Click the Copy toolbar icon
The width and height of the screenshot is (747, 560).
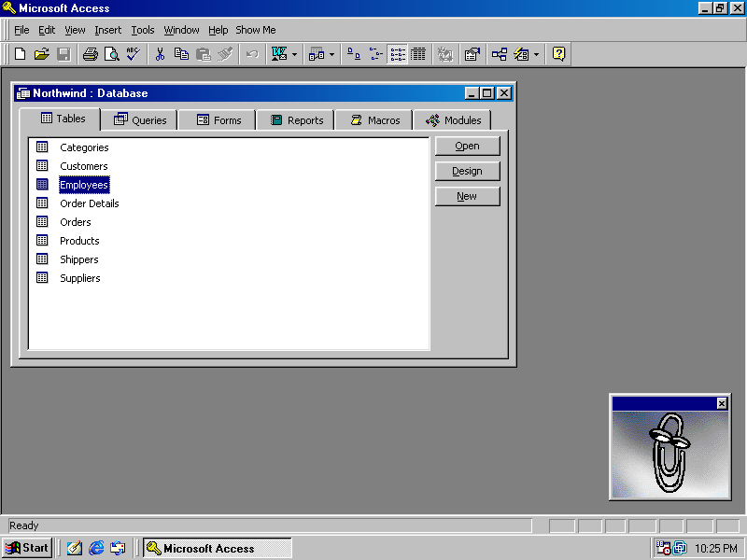[181, 54]
